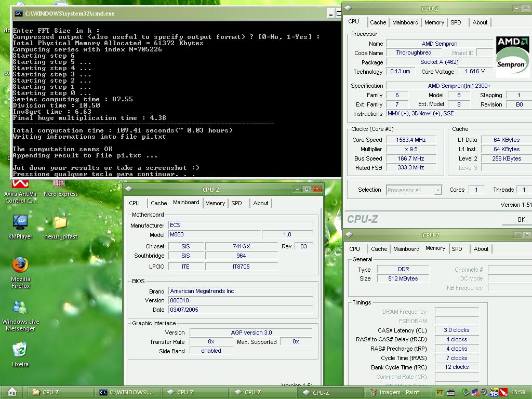Viewport: 532px width, 399px height.
Task: Select Cache tab in Memory CPU-Z window
Action: click(x=379, y=249)
